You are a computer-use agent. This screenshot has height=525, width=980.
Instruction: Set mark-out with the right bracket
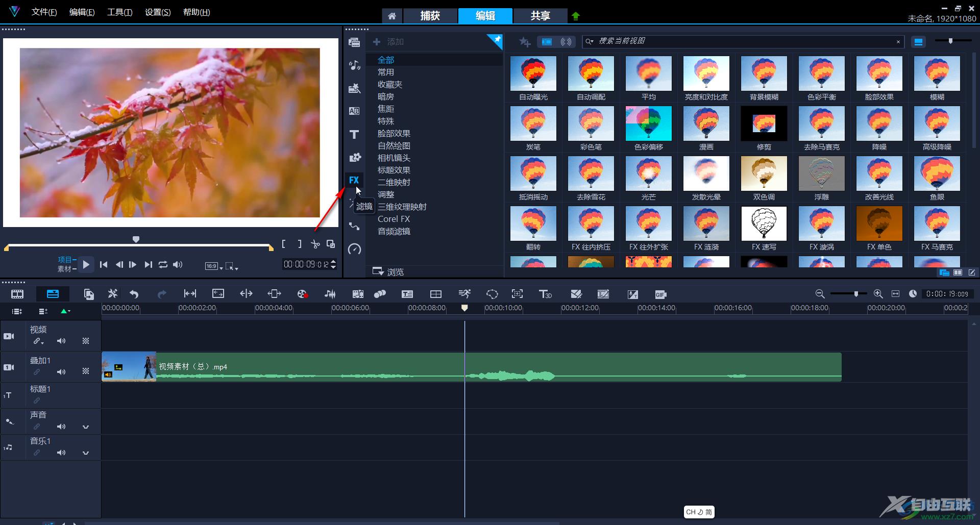click(x=300, y=244)
